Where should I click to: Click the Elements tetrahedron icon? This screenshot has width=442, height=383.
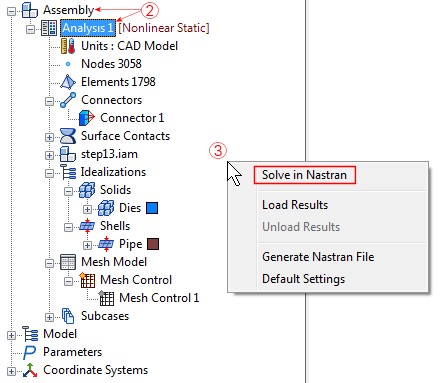pyautogui.click(x=68, y=82)
